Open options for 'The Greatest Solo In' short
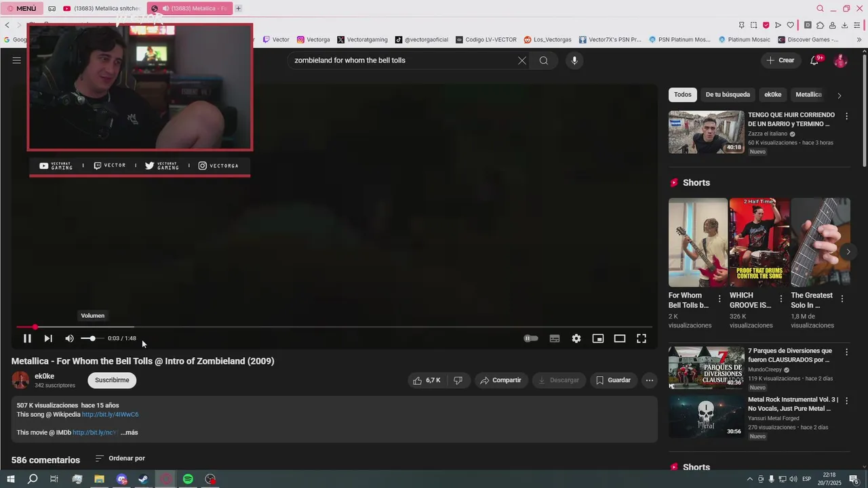868x488 pixels. point(842,299)
